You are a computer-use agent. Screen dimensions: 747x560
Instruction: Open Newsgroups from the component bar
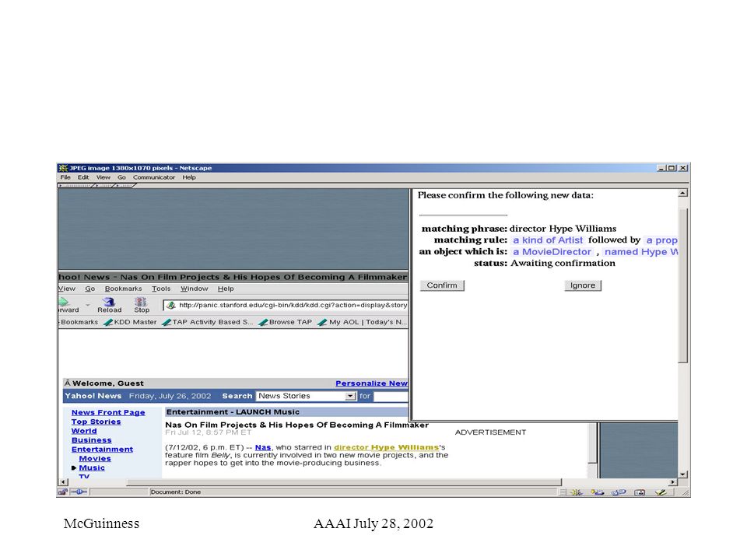[x=619, y=492]
